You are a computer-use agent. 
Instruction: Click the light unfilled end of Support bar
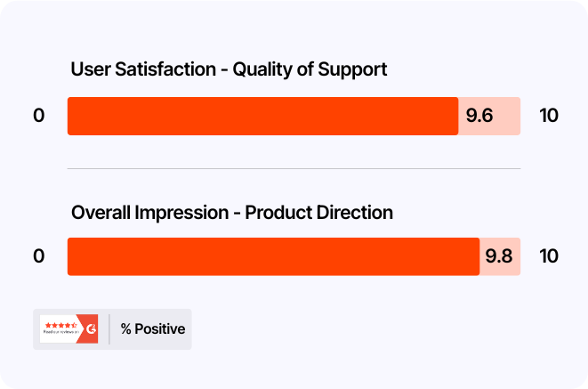click(x=509, y=116)
